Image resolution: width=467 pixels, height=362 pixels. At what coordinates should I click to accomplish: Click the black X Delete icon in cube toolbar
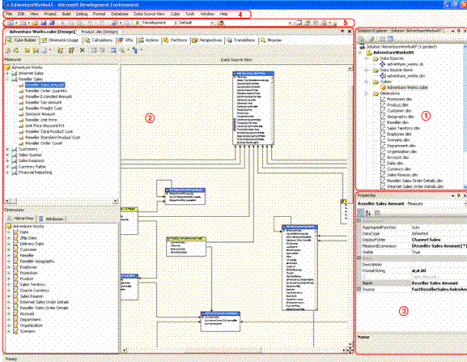coord(82,50)
